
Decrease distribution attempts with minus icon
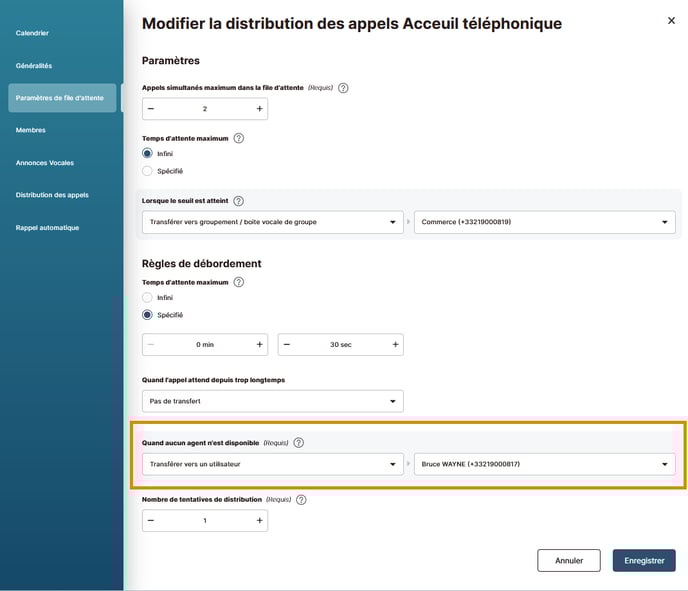(151, 520)
